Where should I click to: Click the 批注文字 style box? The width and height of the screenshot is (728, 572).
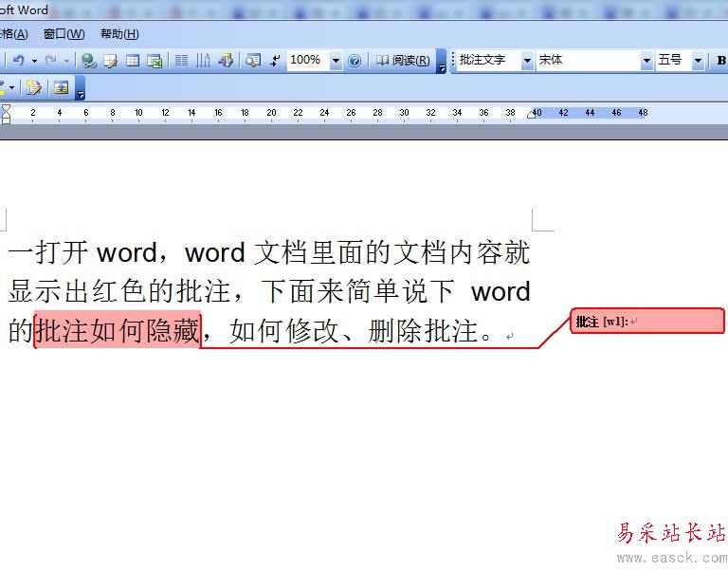click(x=489, y=60)
